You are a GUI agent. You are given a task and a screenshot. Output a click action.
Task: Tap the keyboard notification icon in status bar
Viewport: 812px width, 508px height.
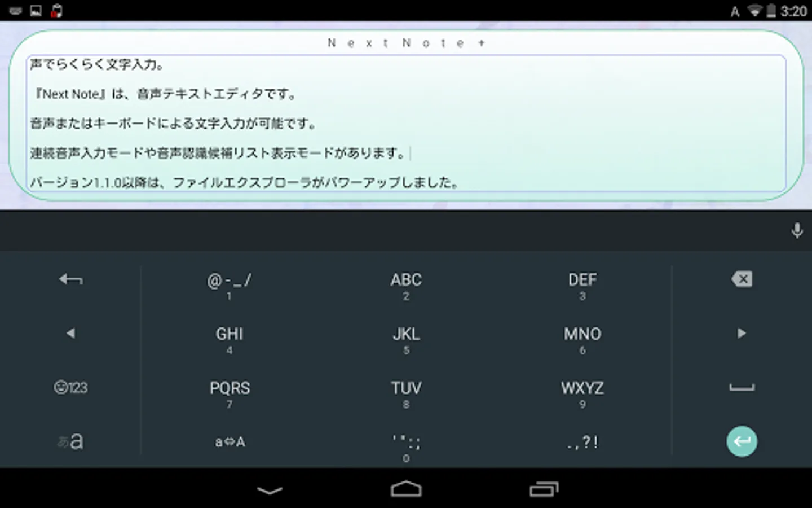tap(16, 11)
